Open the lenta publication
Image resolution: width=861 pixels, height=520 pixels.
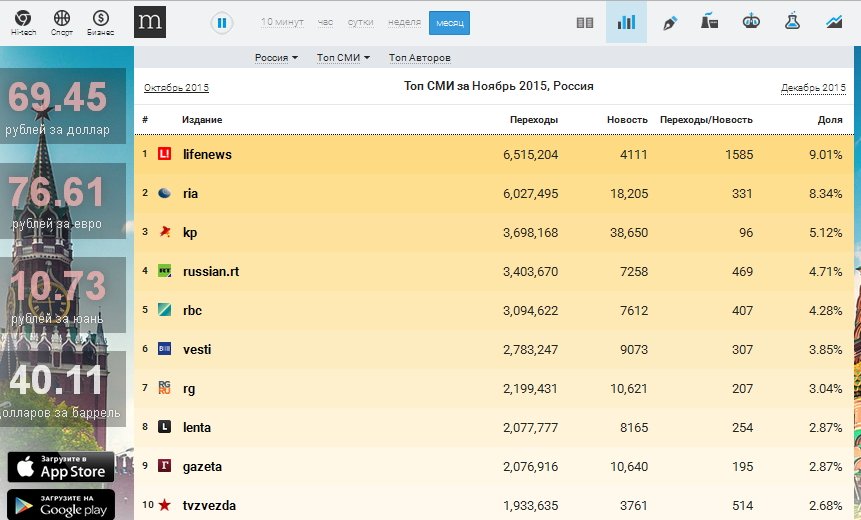pyautogui.click(x=197, y=427)
